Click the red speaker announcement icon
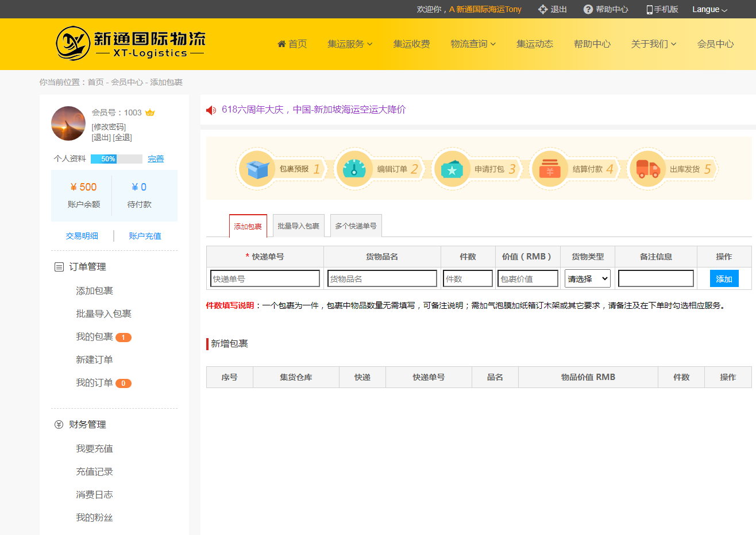This screenshot has width=756, height=535. 211,110
